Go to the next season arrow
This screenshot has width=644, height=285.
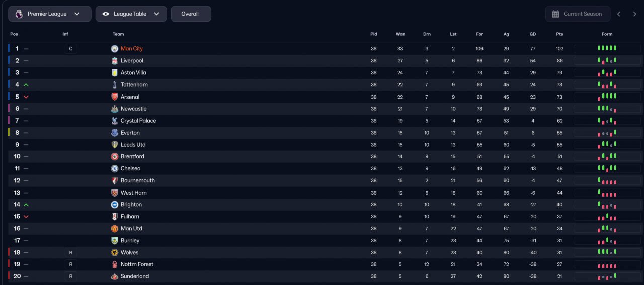[634, 14]
